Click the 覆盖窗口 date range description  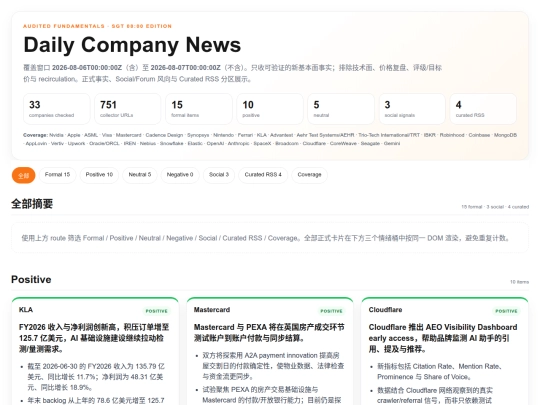point(233,73)
